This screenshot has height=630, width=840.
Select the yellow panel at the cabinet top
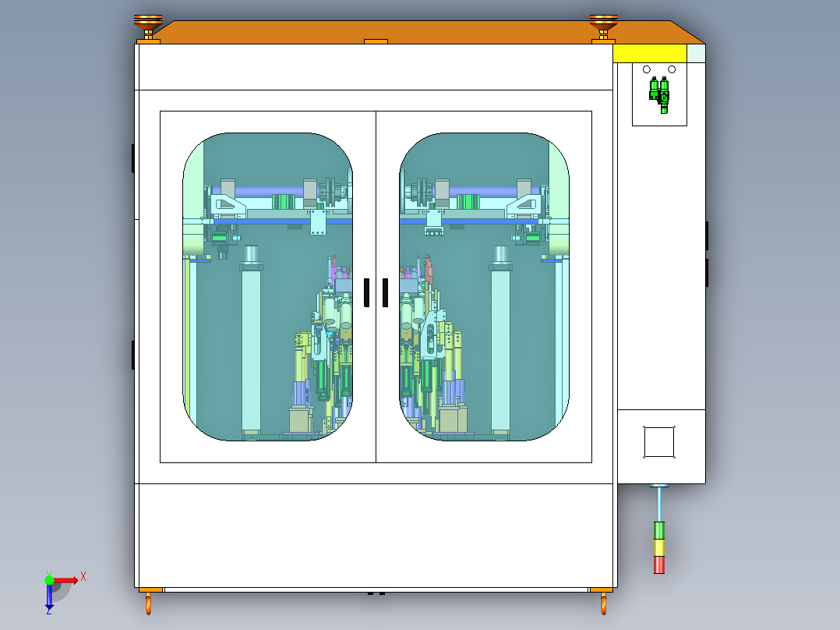pyautogui.click(x=650, y=54)
